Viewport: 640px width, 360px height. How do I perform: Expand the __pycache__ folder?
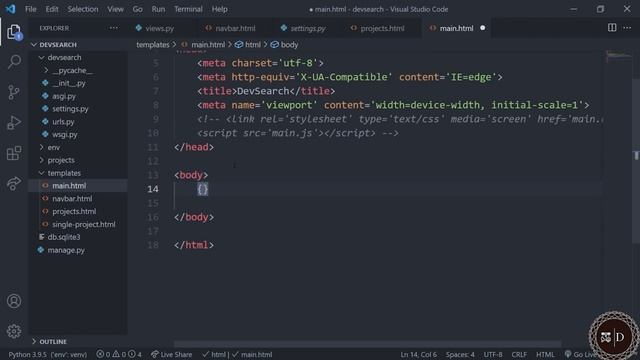tap(72, 70)
